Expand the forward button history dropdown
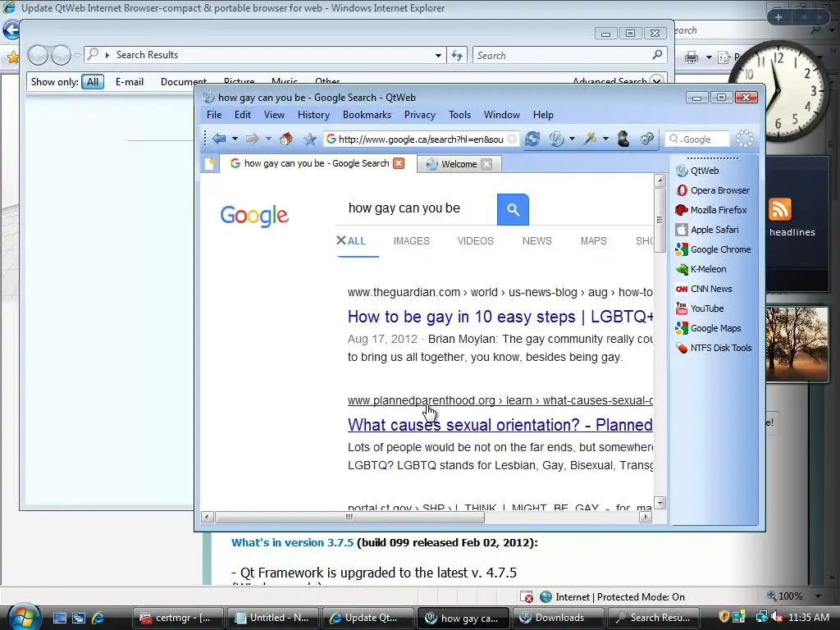The width and height of the screenshot is (840, 630). [x=268, y=139]
